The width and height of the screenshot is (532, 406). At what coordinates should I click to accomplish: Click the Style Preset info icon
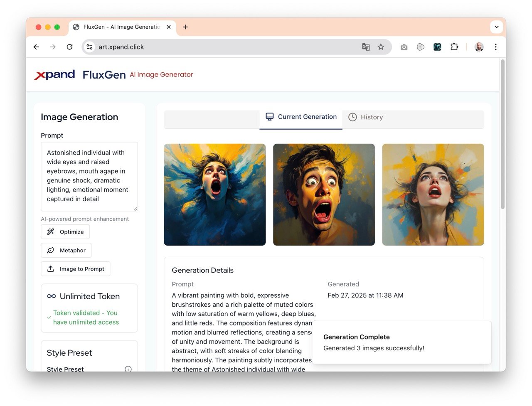click(128, 369)
